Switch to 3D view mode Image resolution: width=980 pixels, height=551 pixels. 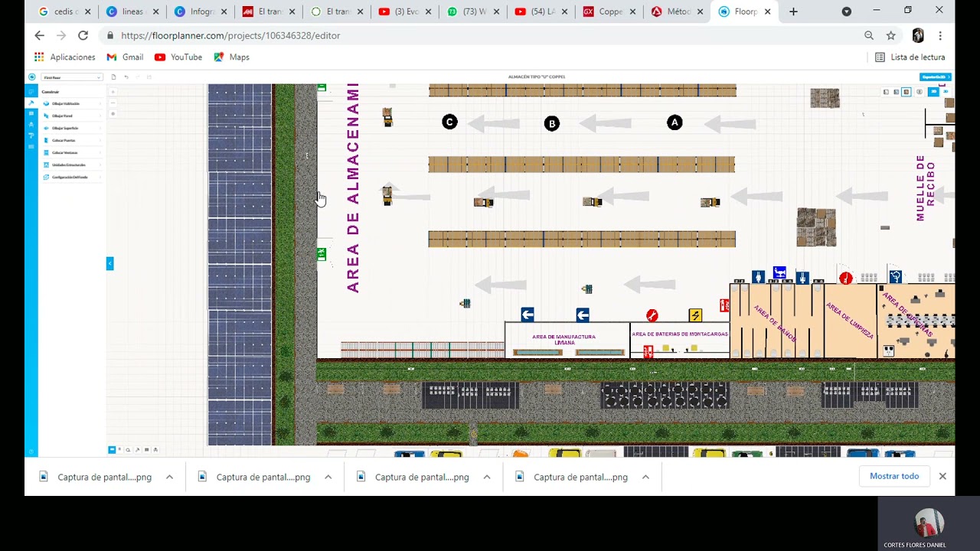pyautogui.click(x=946, y=92)
